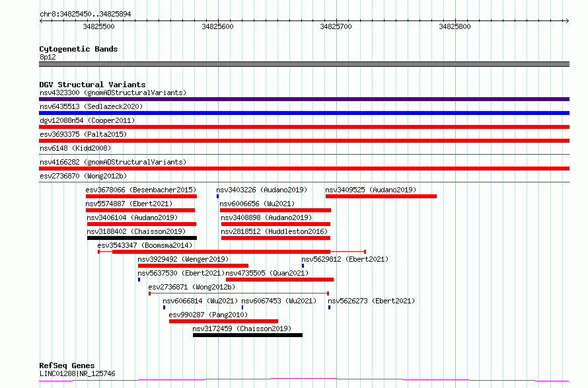
Task: Open nsv5637530 (Ebert2021) label
Action: [x=181, y=273]
